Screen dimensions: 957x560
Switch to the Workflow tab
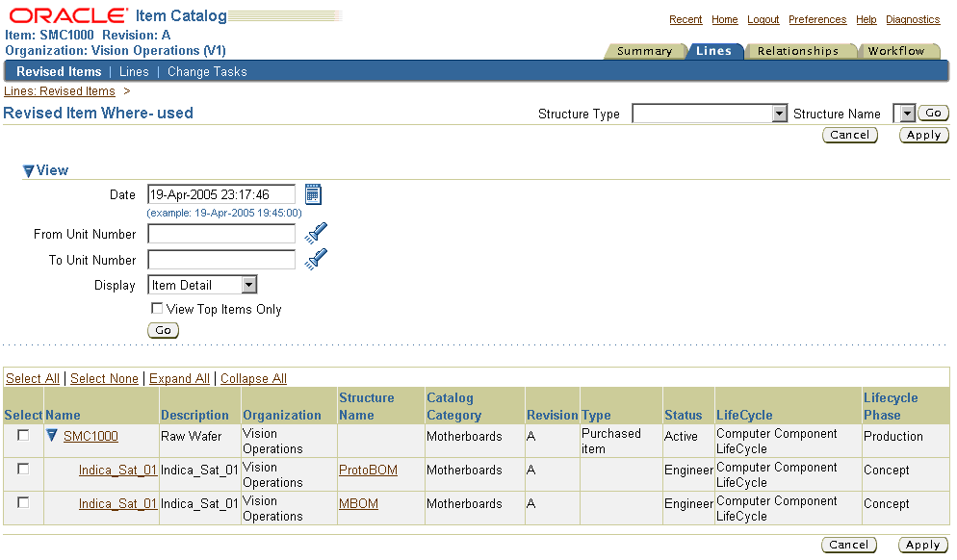[x=896, y=51]
